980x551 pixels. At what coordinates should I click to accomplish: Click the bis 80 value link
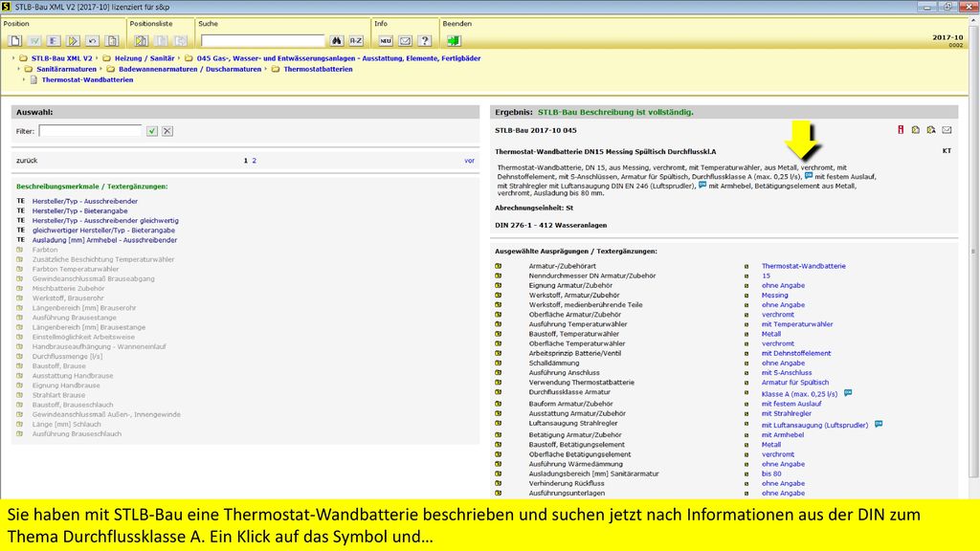tap(771, 474)
